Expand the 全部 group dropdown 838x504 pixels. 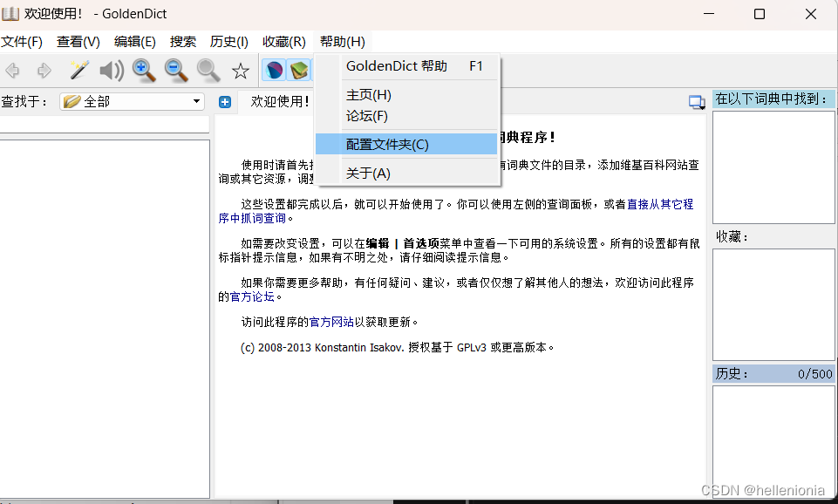click(132, 101)
